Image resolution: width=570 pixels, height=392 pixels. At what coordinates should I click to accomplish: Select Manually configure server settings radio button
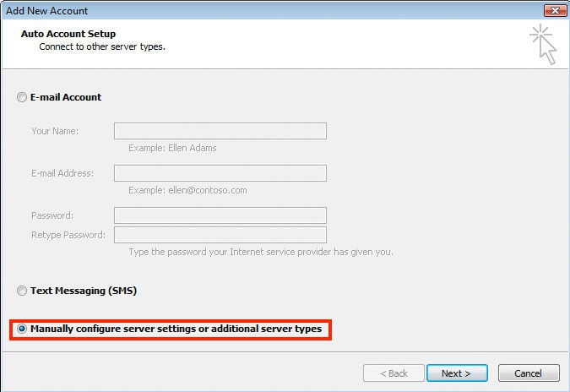[22, 329]
